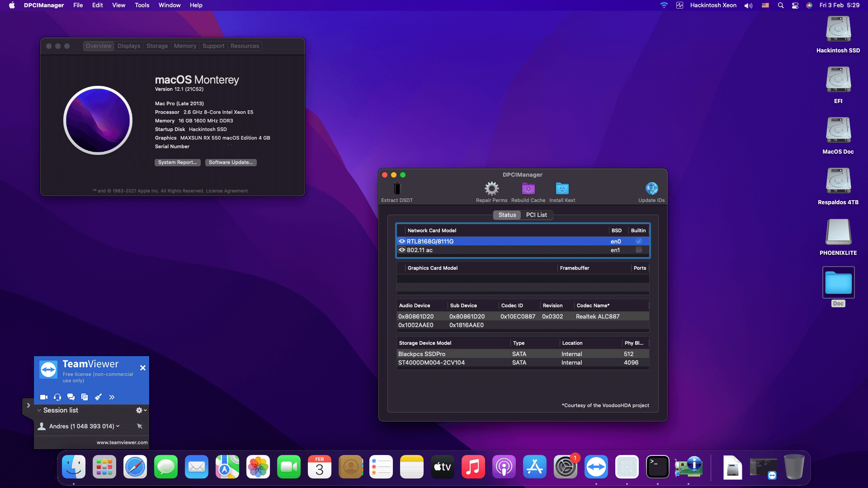868x488 pixels.
Task: Open App Store from the Dock
Action: [534, 467]
